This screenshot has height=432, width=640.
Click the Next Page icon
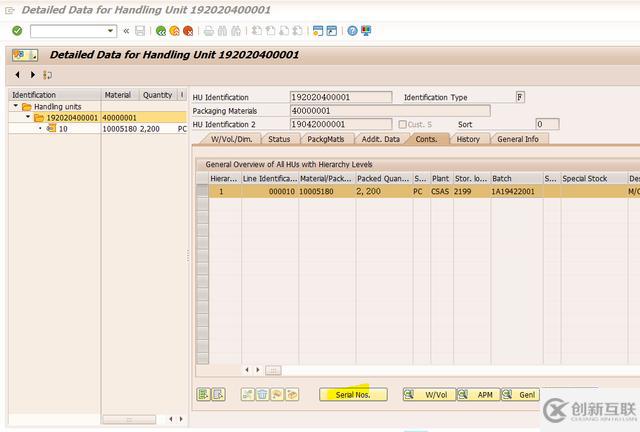click(284, 31)
